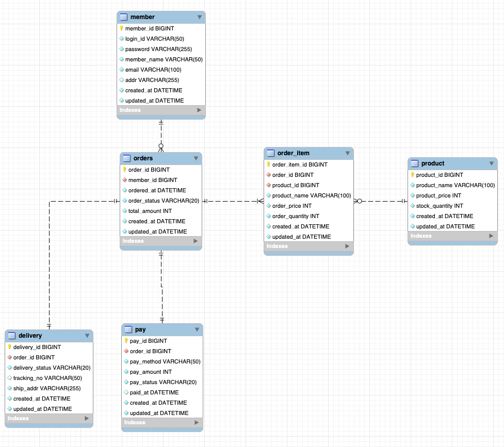504x447 pixels.
Task: Collapse the member table with header arrow
Action: pyautogui.click(x=200, y=18)
